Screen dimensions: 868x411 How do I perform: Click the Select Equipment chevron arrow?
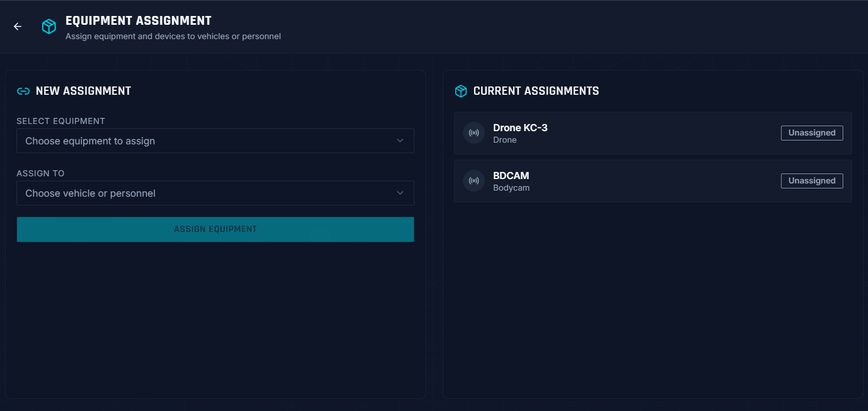pyautogui.click(x=400, y=141)
